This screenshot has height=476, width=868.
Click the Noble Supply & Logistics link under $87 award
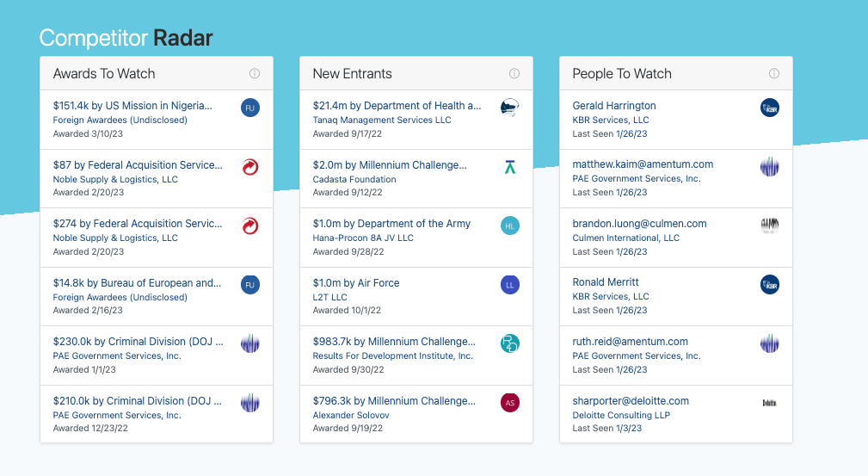[x=115, y=179]
